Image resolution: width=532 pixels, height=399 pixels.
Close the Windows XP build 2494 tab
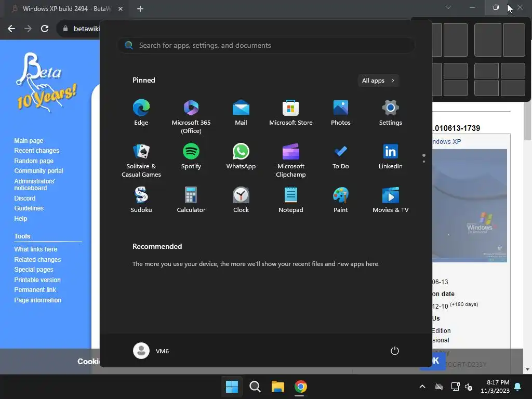click(x=121, y=9)
